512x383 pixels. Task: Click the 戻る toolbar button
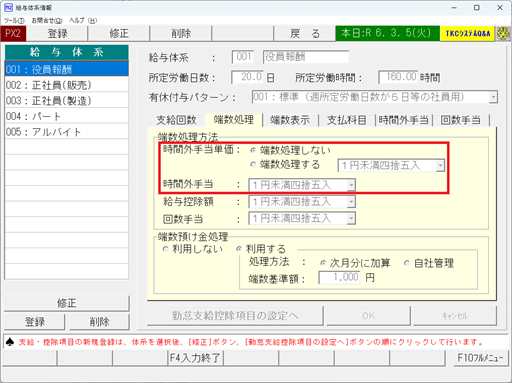pyautogui.click(x=305, y=34)
